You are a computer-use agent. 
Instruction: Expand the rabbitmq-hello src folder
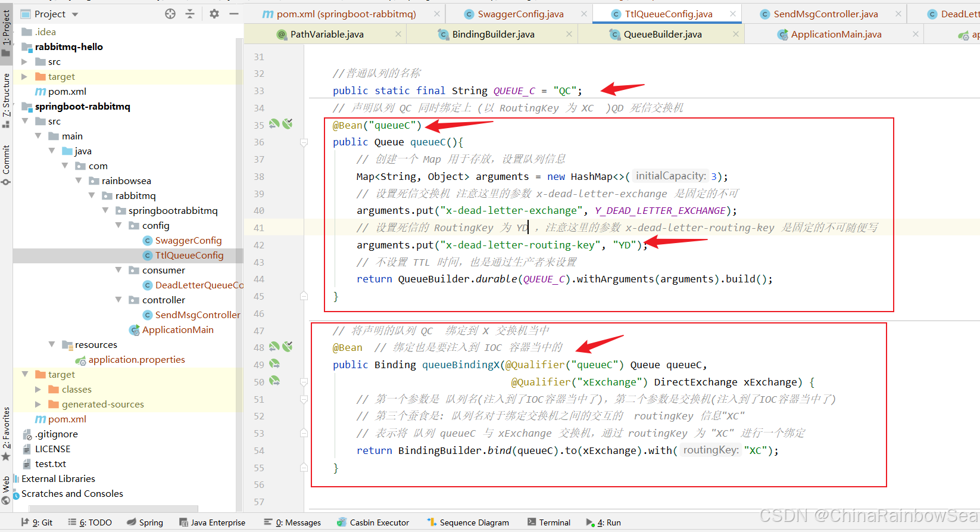[x=24, y=61]
